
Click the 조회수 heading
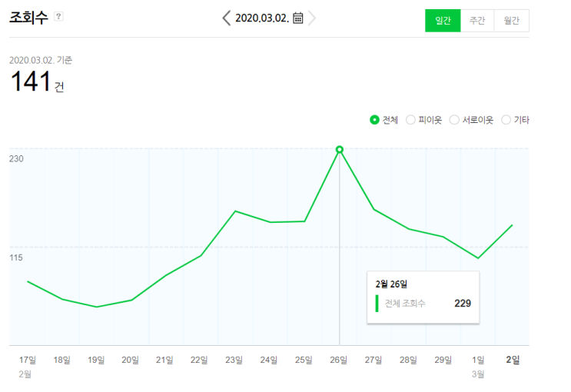coord(28,17)
